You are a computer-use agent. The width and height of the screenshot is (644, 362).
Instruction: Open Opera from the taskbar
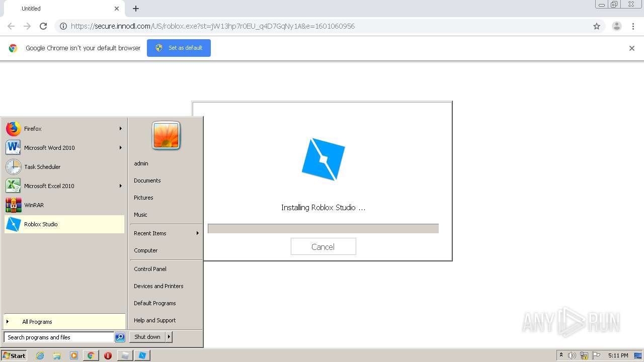tap(108, 355)
